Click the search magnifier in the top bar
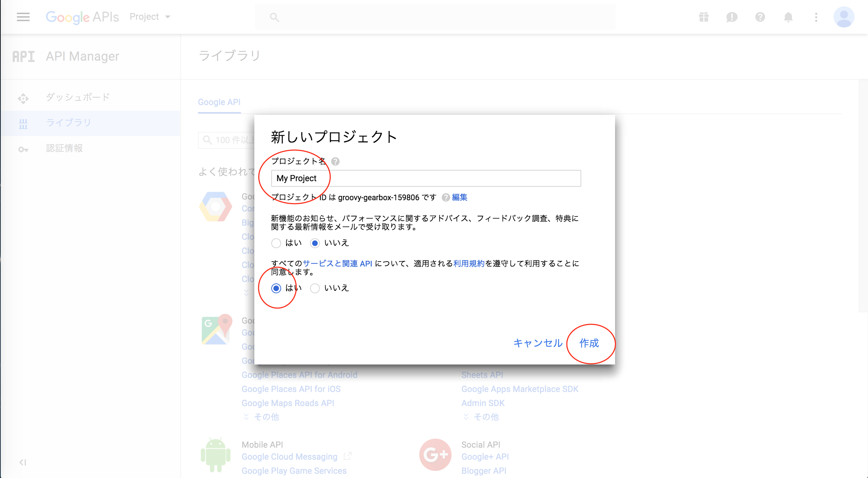 click(x=274, y=17)
